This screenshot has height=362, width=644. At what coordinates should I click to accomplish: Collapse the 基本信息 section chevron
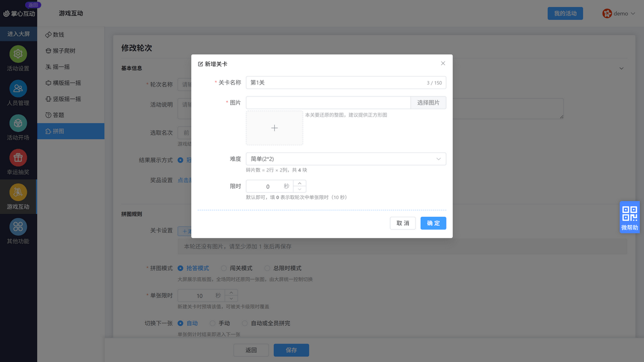tap(621, 68)
